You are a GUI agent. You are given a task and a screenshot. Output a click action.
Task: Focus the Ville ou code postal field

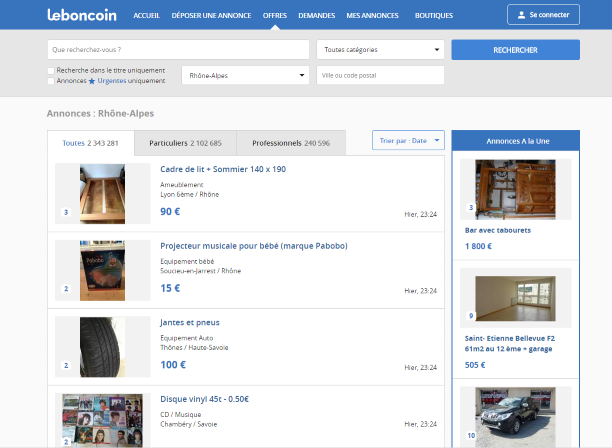tap(380, 76)
